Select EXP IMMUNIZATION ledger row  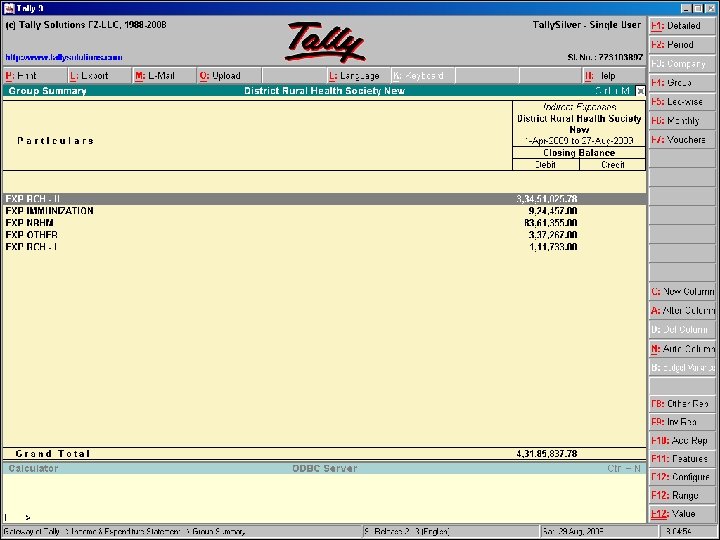(x=324, y=211)
